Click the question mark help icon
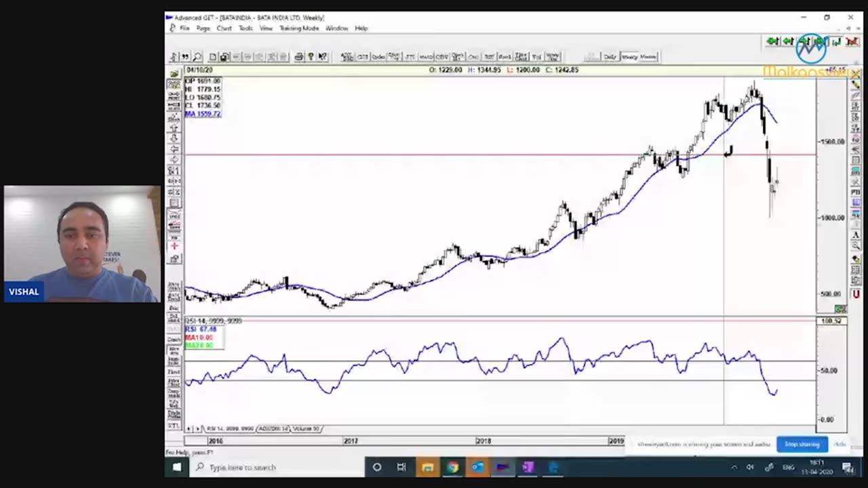The image size is (868, 488). coord(311,57)
